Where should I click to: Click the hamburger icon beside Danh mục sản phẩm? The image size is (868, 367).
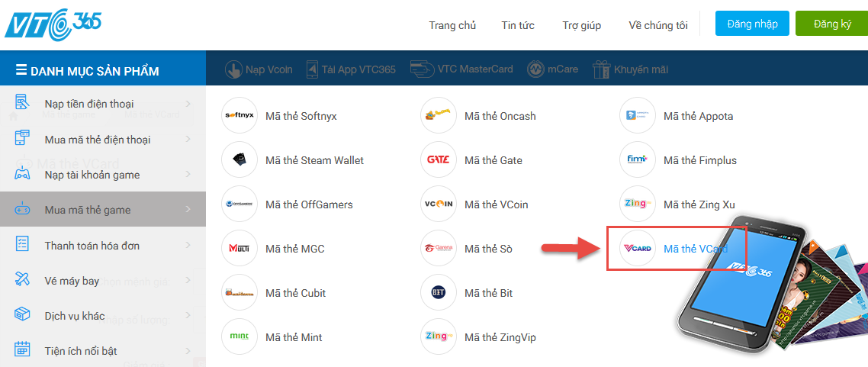click(x=21, y=70)
